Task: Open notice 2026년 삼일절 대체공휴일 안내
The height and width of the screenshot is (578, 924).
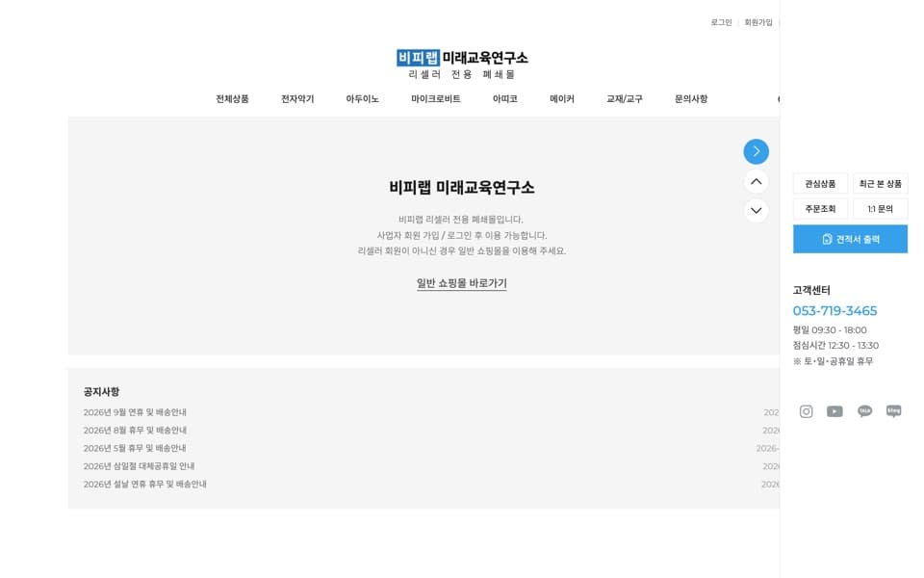Action: click(x=139, y=466)
